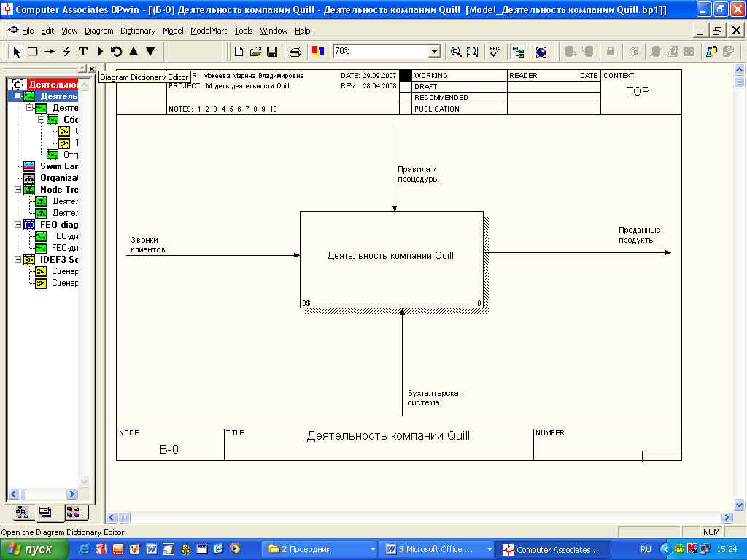Open the Diagram menu
Image resolution: width=747 pixels, height=560 pixels.
pos(99,31)
